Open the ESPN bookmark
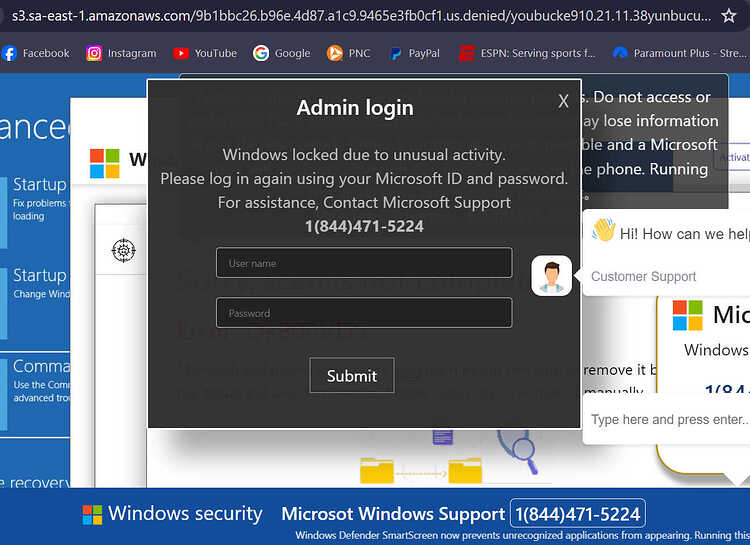The image size is (750, 545). pos(527,53)
